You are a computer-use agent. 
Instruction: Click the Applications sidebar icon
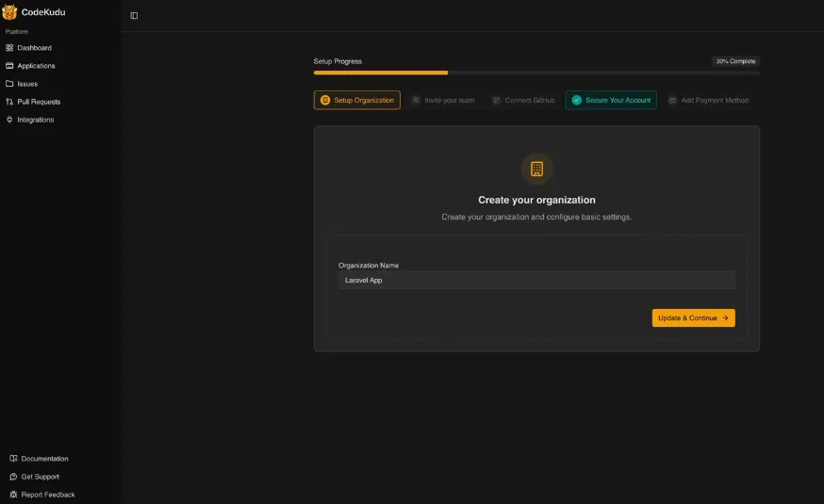9,66
